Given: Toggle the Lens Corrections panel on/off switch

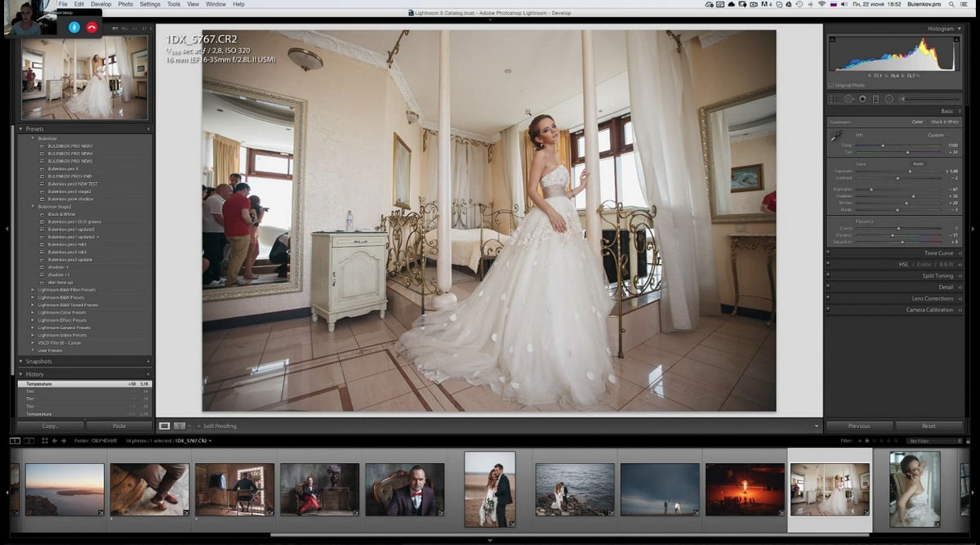Looking at the screenshot, I should pos(828,298).
